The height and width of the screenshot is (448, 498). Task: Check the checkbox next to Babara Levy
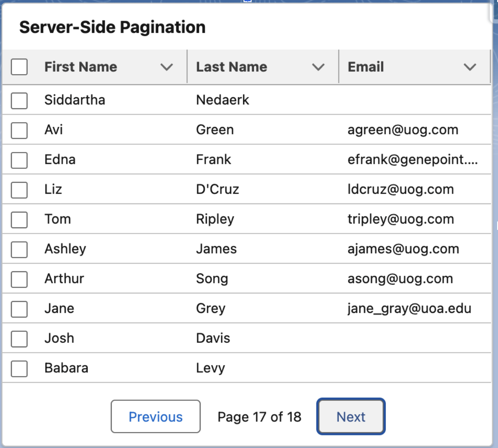(x=19, y=368)
